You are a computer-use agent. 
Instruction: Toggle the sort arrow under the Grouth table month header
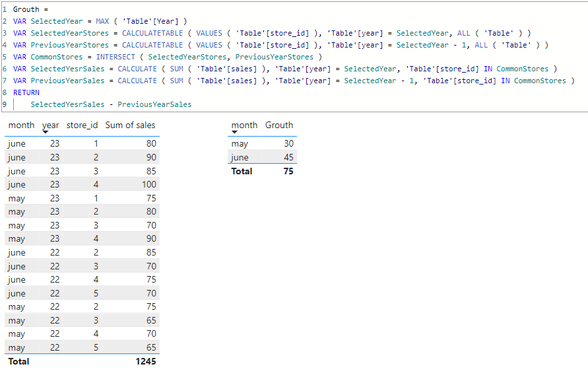point(234,132)
